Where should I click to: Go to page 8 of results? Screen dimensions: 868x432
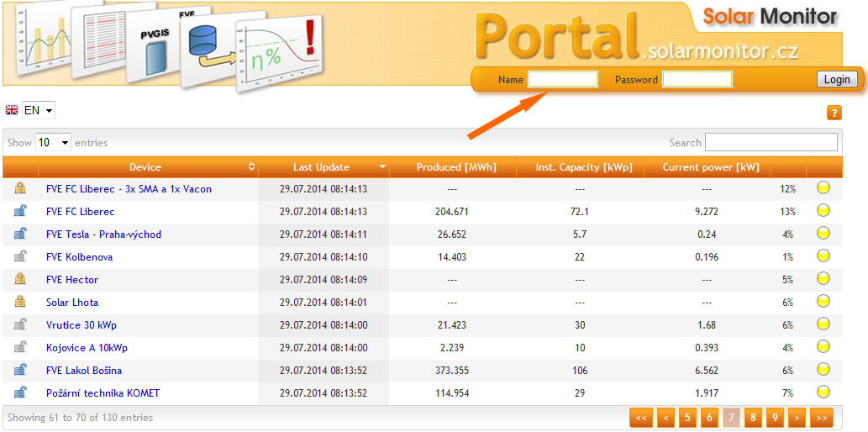(x=753, y=417)
